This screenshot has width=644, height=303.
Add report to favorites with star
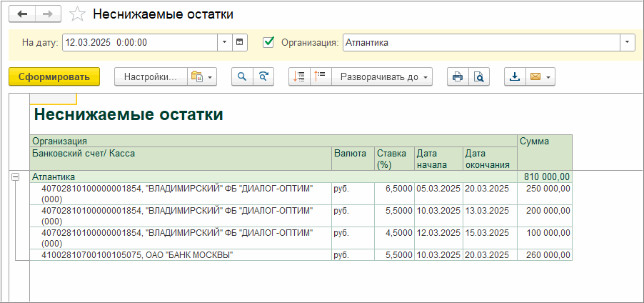click(79, 14)
